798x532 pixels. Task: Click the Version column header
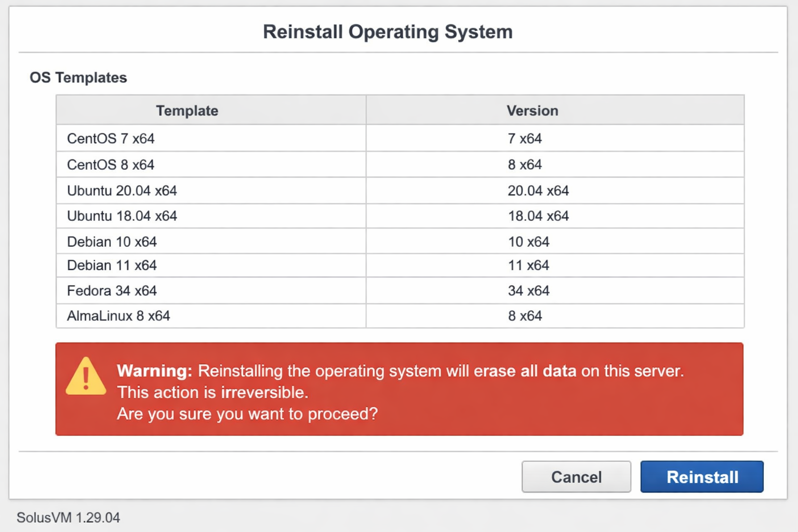point(533,111)
